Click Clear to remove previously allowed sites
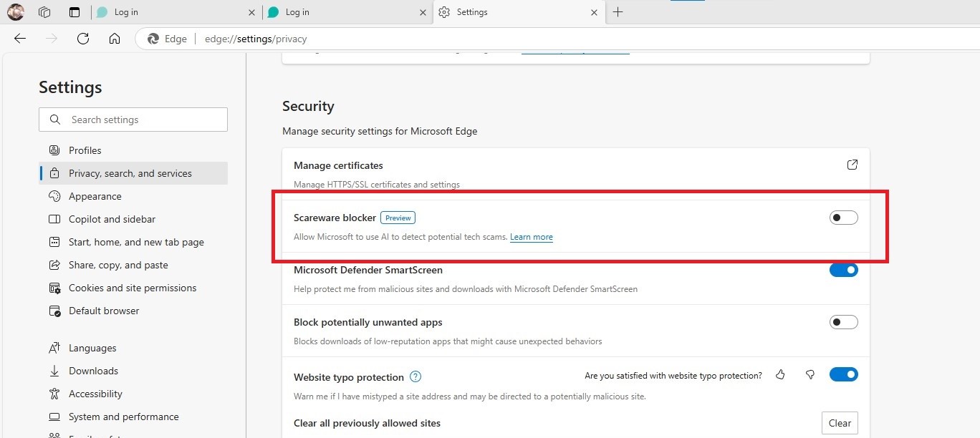The width and height of the screenshot is (980, 438). coord(839,422)
